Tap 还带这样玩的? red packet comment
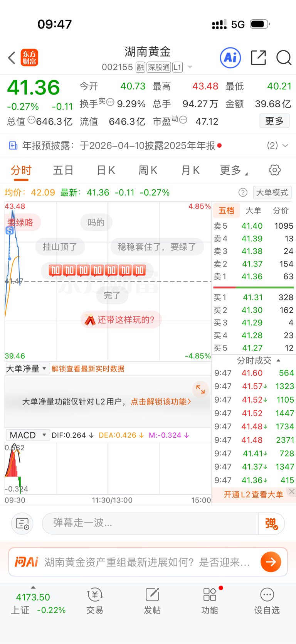 (121, 320)
